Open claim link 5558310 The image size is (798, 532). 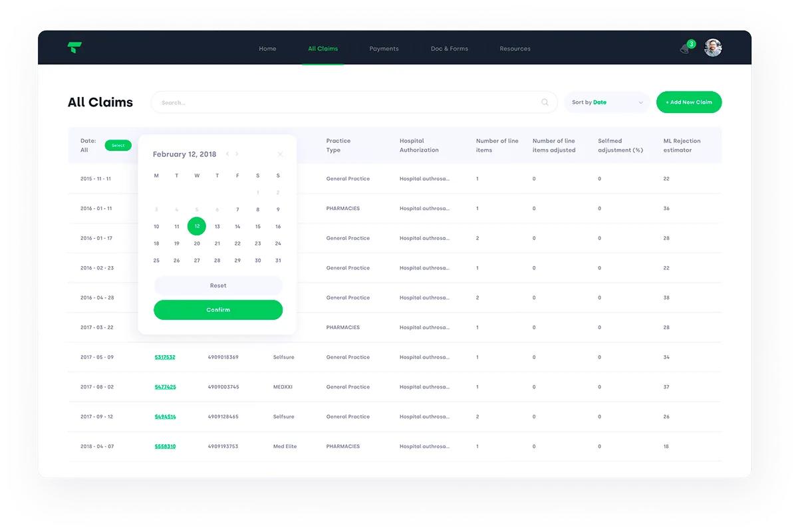[165, 446]
